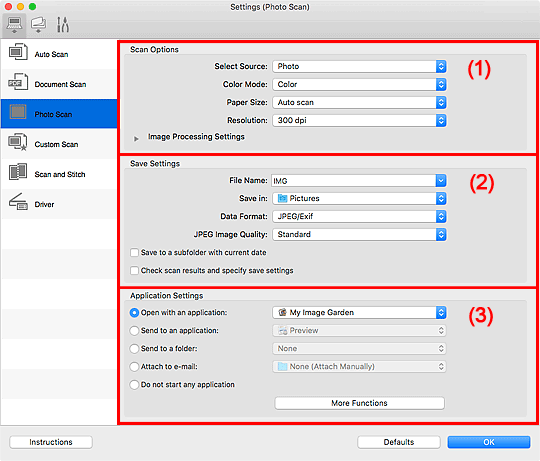Click the Driver scanner icon
This screenshot has height=461, width=540.
point(18,202)
